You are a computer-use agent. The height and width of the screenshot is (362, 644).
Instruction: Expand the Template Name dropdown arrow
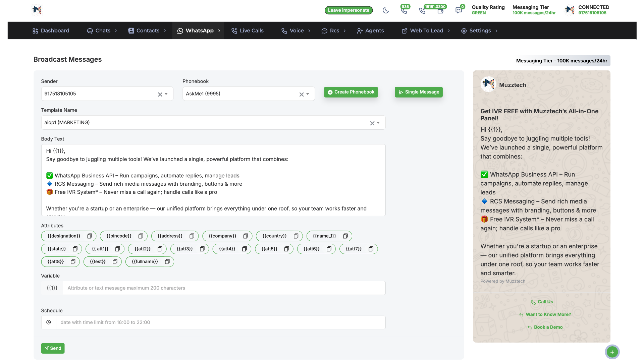(x=378, y=123)
